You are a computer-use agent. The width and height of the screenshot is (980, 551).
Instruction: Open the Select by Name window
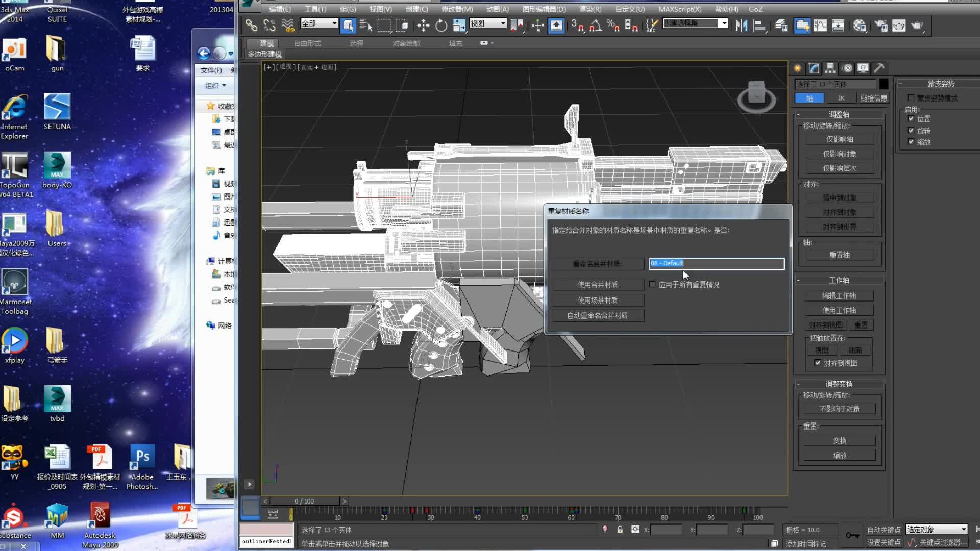click(364, 25)
